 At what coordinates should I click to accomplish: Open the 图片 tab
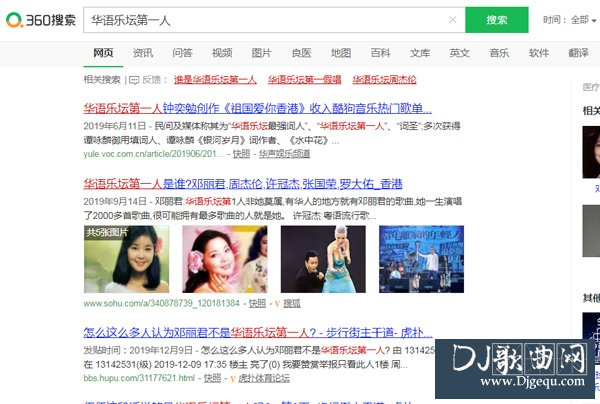pos(261,53)
